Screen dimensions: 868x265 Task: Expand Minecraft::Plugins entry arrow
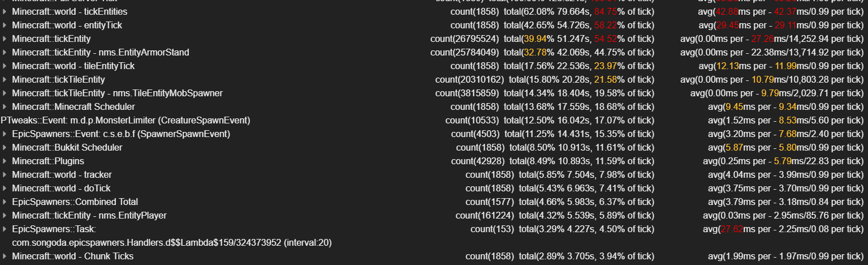point(5,161)
